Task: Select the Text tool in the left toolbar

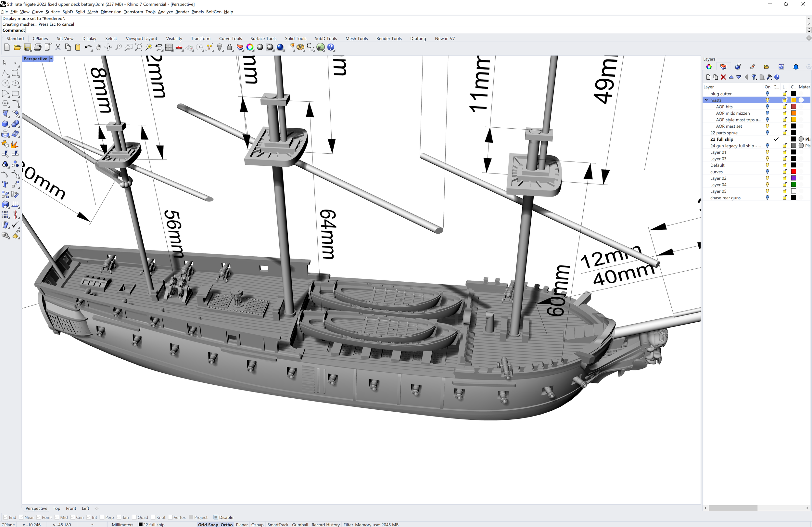Action: pyautogui.click(x=5, y=184)
